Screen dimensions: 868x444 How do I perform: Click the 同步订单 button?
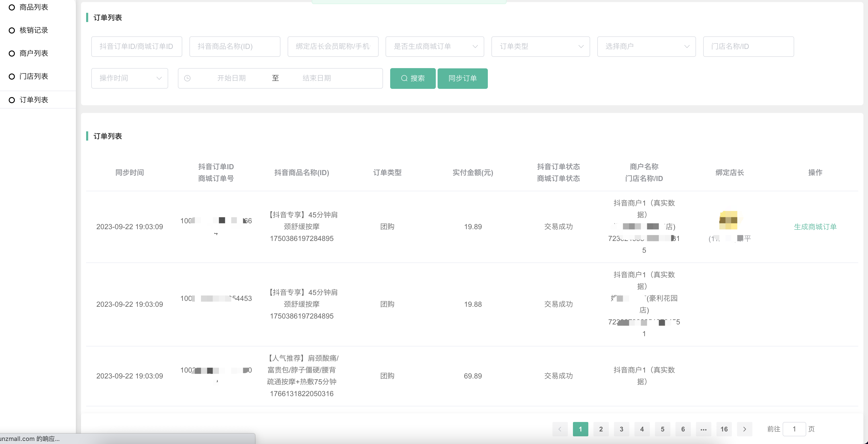tap(462, 78)
